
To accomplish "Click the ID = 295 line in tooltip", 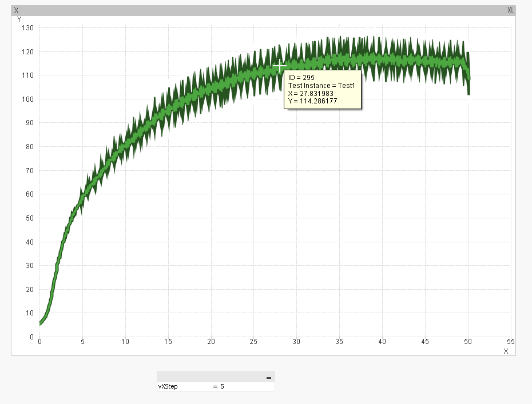I will [301, 77].
